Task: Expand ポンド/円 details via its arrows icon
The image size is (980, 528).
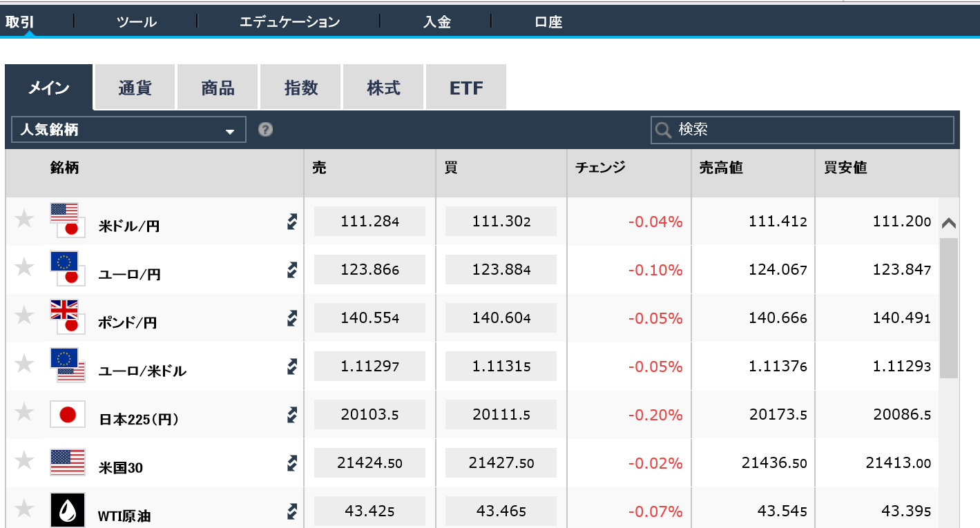Action: point(292,318)
